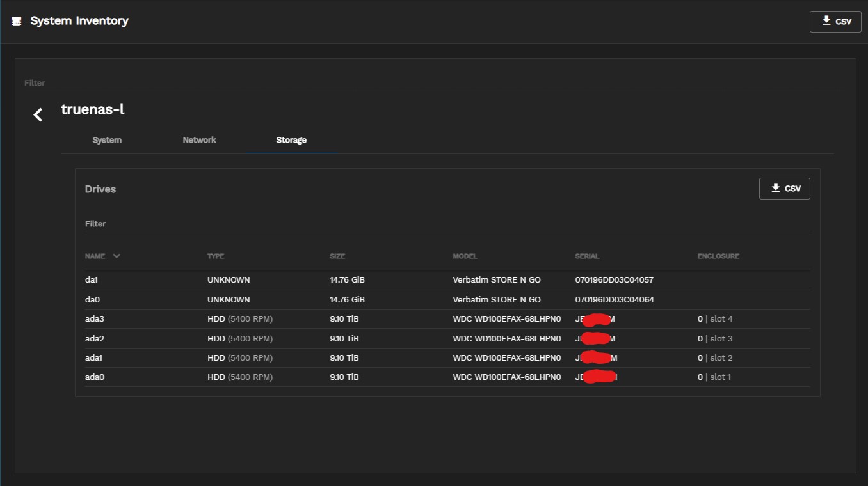Select the Storage tab
Screen dimensions: 868x486
291,140
